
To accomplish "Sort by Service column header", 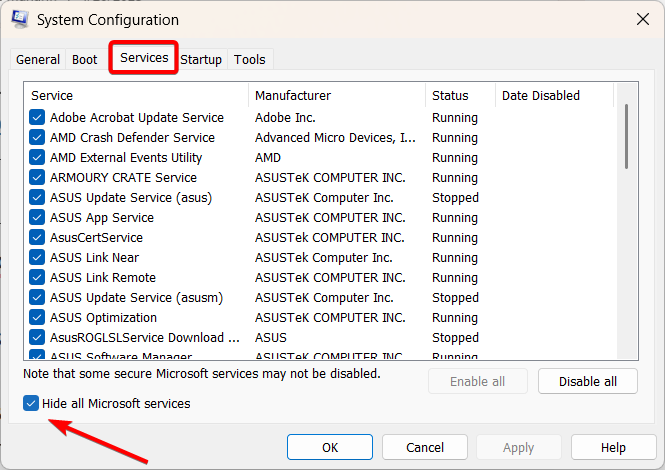I will (136, 95).
